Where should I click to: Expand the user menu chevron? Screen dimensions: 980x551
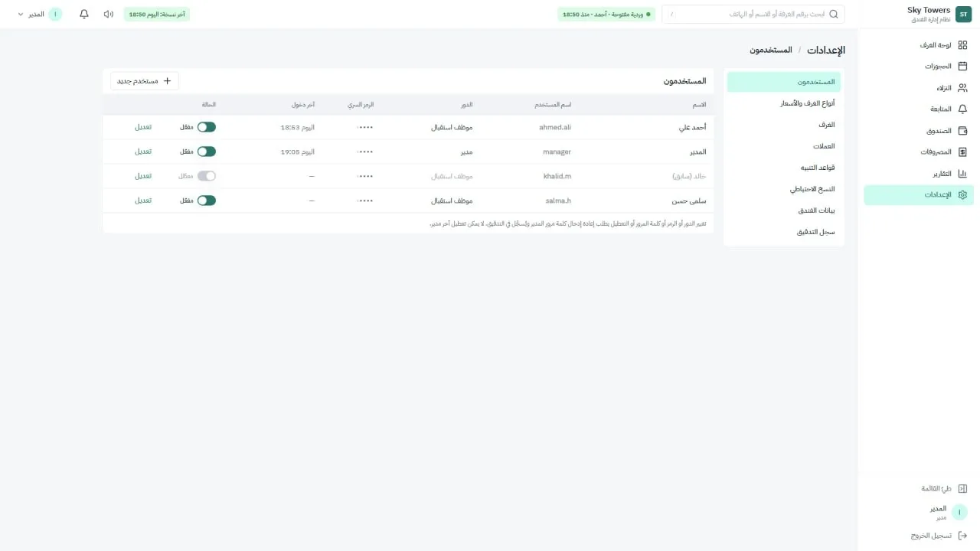(x=21, y=15)
